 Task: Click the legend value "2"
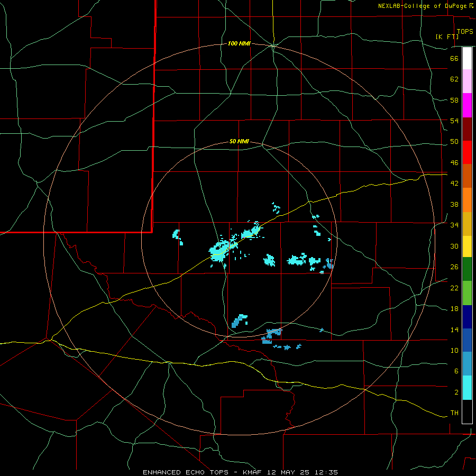point(456,392)
